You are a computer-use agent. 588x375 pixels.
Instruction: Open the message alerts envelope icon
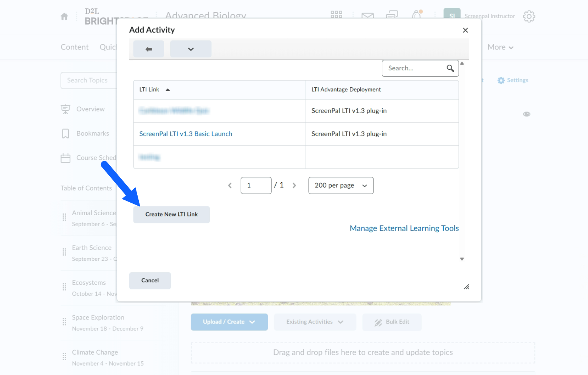tap(368, 15)
